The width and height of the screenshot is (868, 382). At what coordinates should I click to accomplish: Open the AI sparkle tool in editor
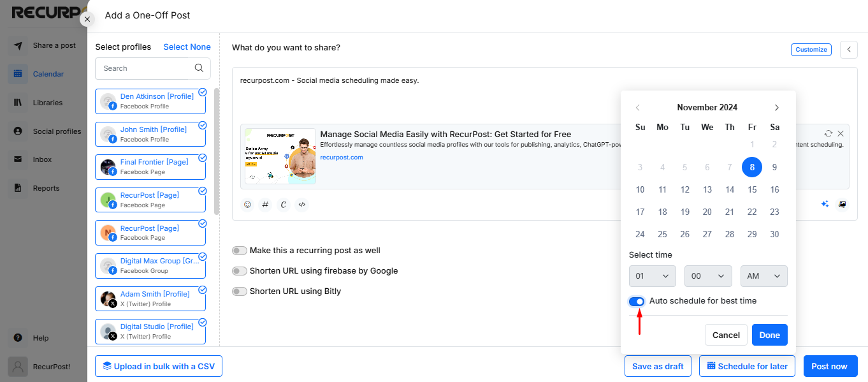pos(825,204)
